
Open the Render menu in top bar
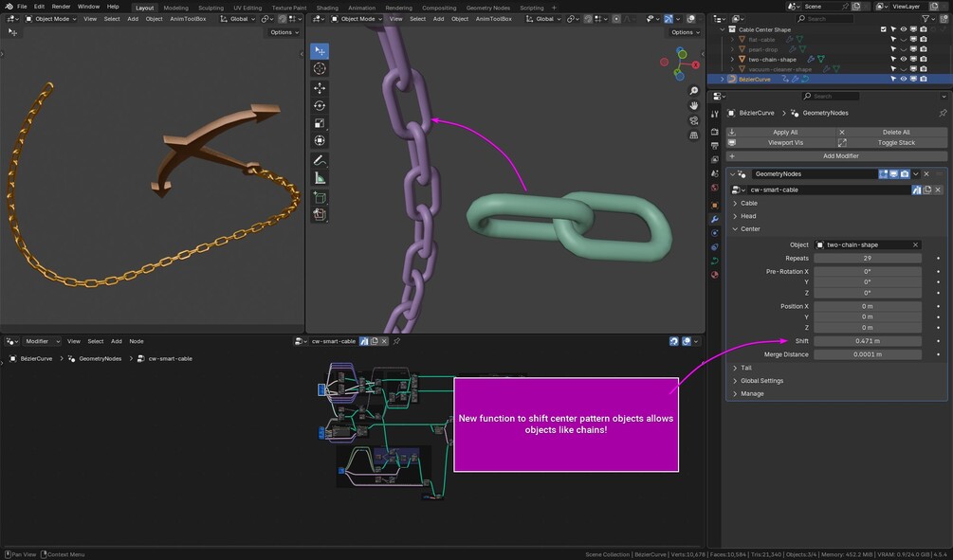(61, 7)
